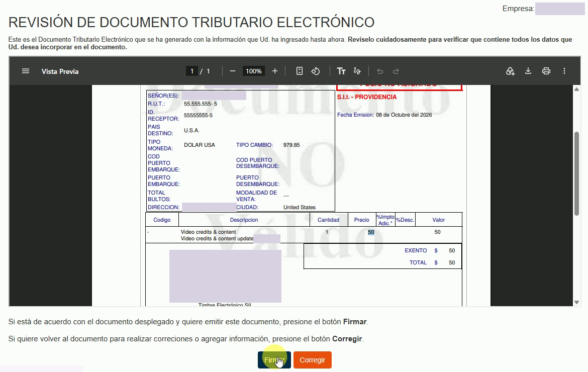Screen dimensions: 588x372
Task: Select the draw annotation tool
Action: (x=357, y=71)
